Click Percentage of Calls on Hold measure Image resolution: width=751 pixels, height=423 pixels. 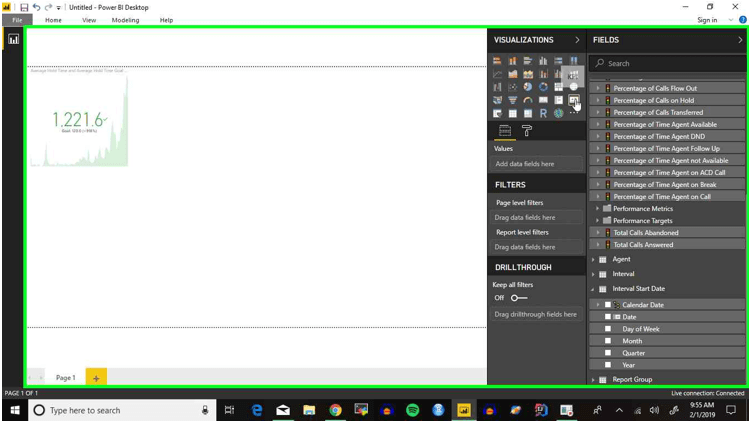coord(654,100)
